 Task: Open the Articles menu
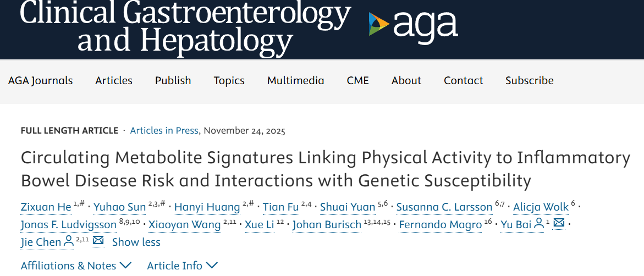click(114, 80)
